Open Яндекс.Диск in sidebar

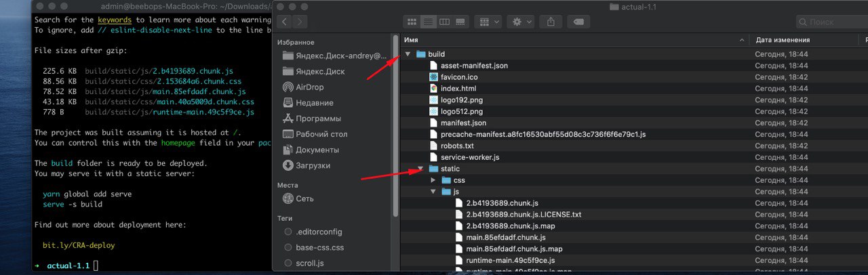pos(314,71)
